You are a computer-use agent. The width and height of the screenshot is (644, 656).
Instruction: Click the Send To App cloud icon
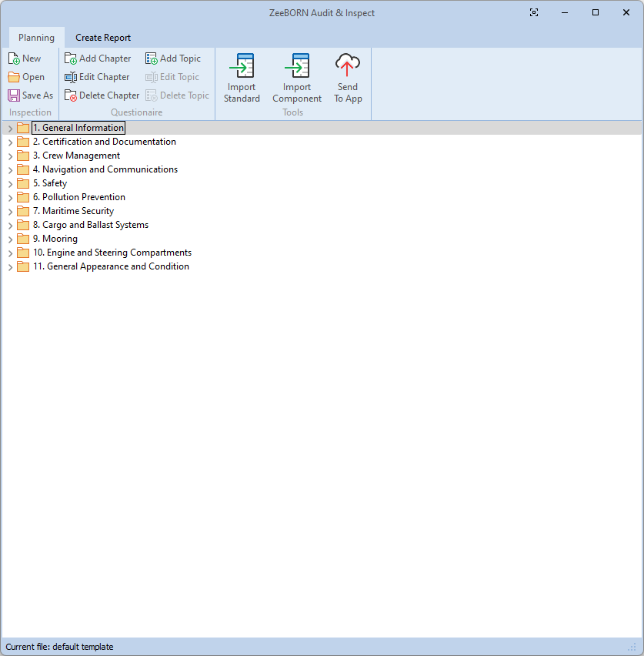click(348, 66)
